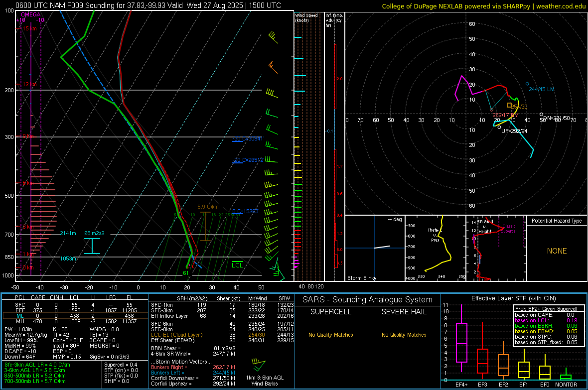The width and height of the screenshot is (588, 390).
Task: Click the Eff Shear (EBWD) row label
Action: (173, 340)
